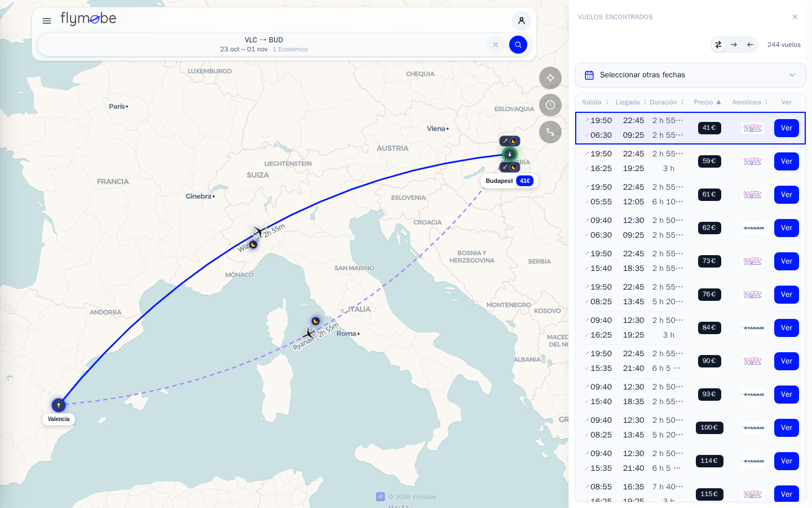Viewport: 812px width, 508px height.
Task: Click the moon icon badge below Budapest marker
Action: click(510, 167)
